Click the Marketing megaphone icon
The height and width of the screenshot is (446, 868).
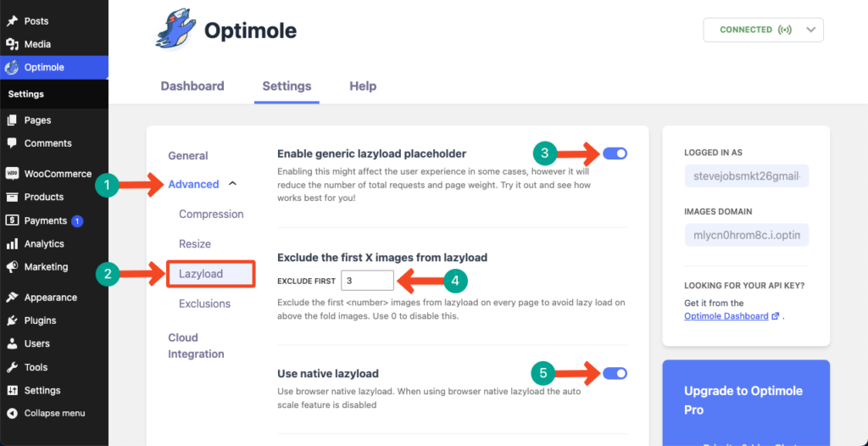tap(12, 266)
